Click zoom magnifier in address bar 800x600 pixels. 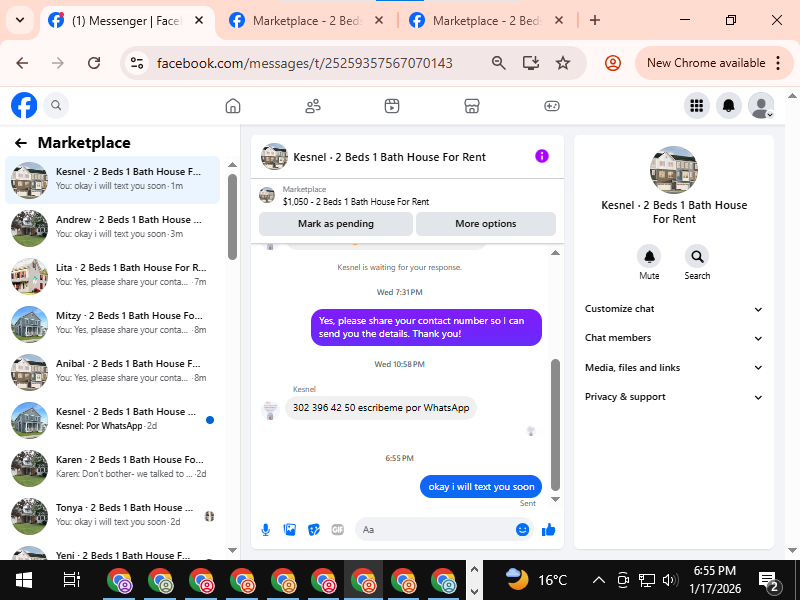click(x=498, y=63)
